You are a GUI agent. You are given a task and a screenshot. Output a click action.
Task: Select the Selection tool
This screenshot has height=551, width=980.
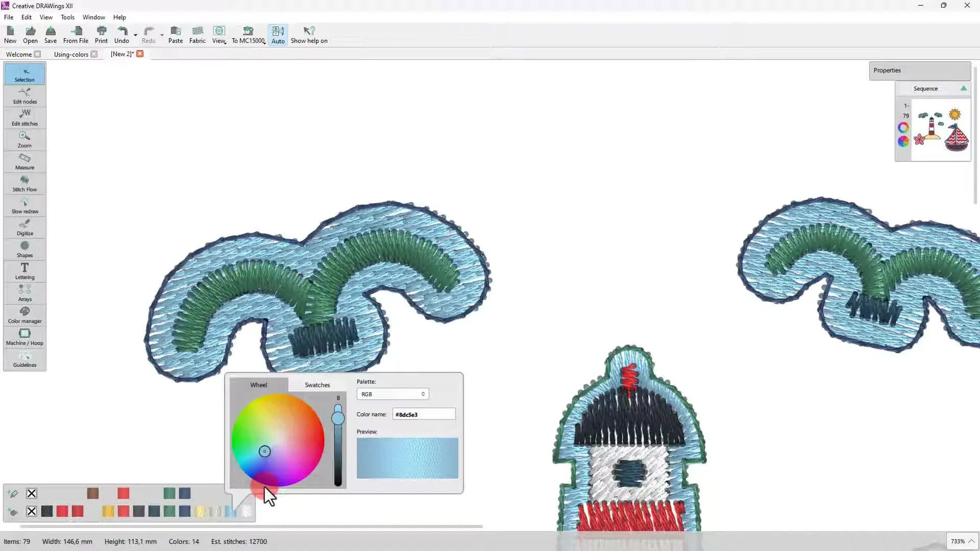[24, 73]
